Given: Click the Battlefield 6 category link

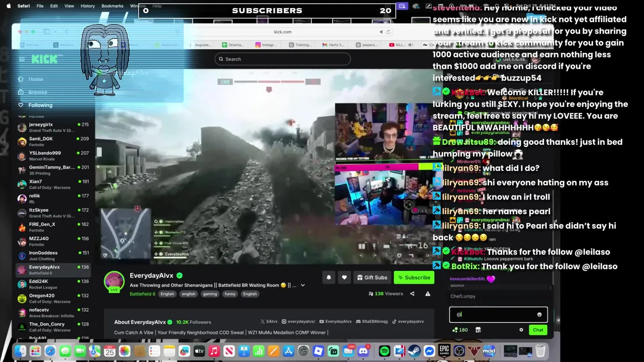Looking at the screenshot, I should (142, 294).
